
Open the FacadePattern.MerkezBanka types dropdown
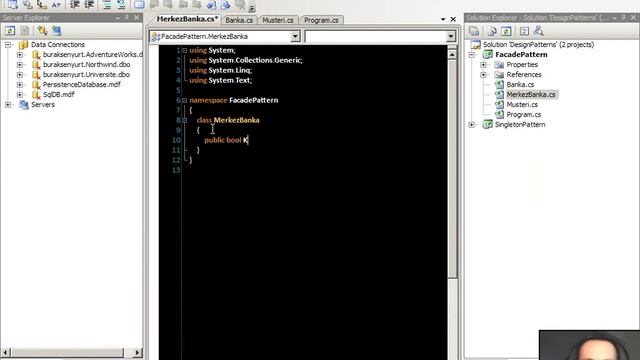click(295, 36)
